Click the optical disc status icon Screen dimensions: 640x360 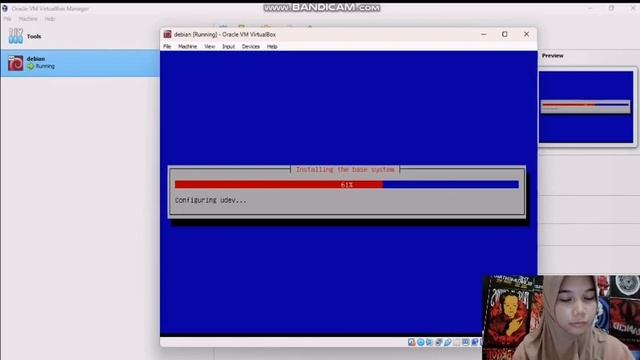(420, 342)
